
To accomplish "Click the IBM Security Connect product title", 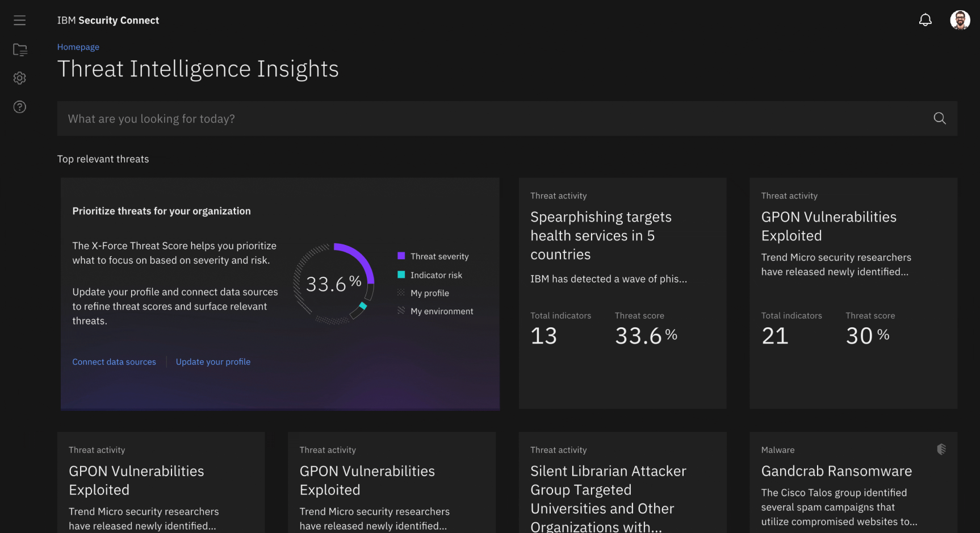I will click(x=108, y=20).
